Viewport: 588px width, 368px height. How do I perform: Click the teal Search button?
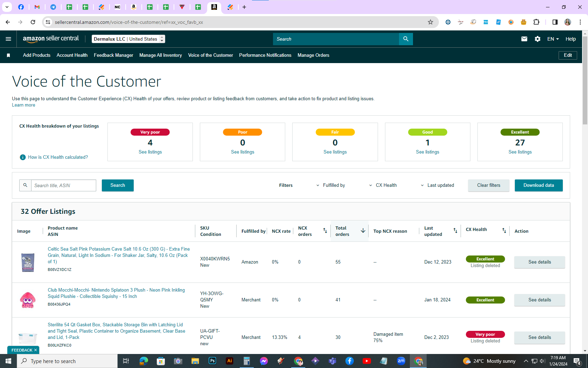click(x=118, y=185)
